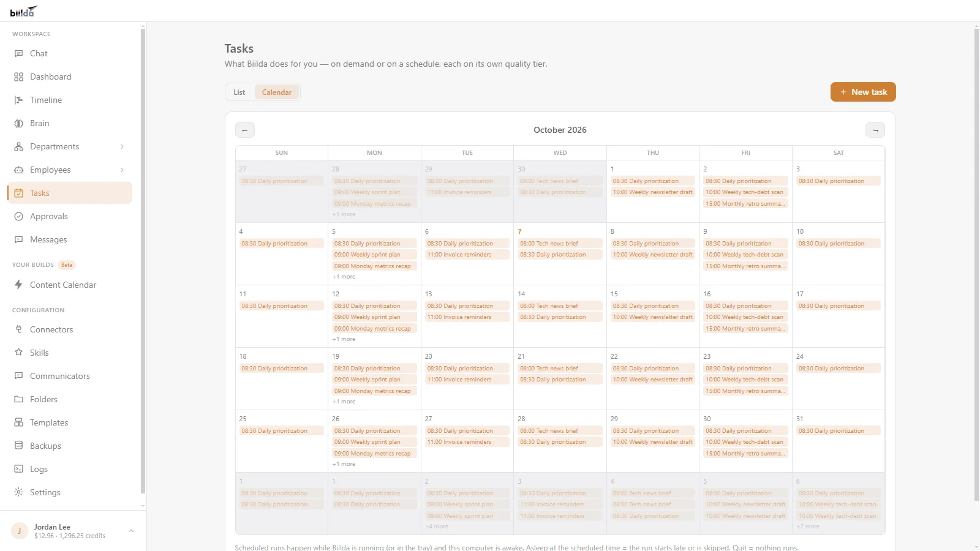Switch to the Calendar view tab
The image size is (980, 551).
click(x=277, y=92)
